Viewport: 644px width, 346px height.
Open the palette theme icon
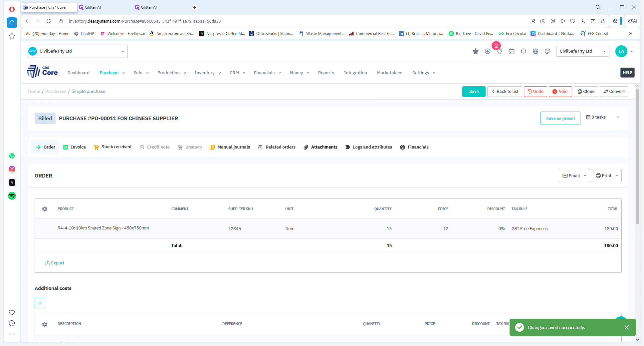[x=547, y=51]
